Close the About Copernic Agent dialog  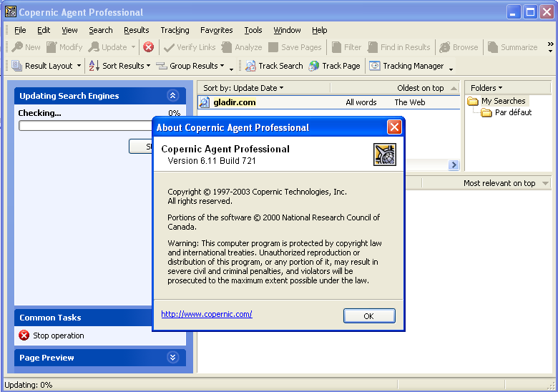click(x=394, y=127)
